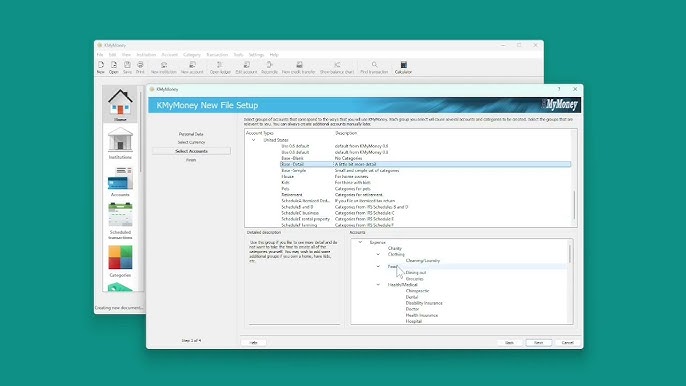Click New account toolbar icon

pos(192,67)
